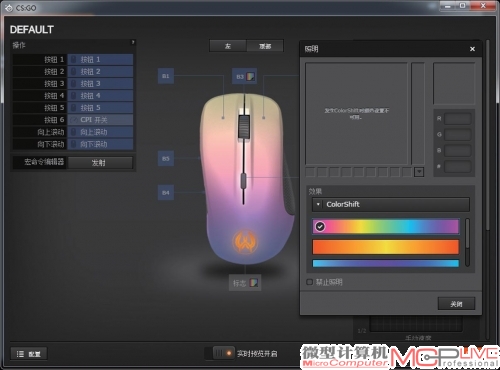Click the B color value field
The image size is (500, 370).
click(457, 150)
